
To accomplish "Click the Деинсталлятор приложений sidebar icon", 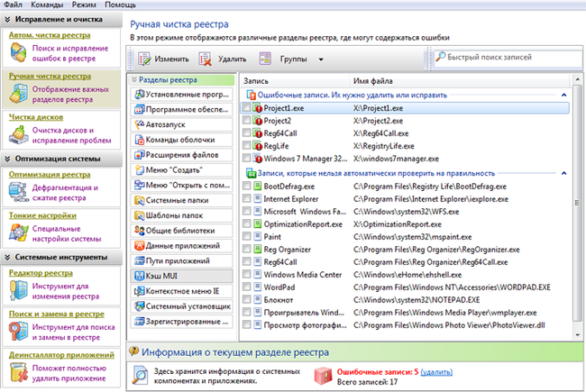I will coord(18,372).
